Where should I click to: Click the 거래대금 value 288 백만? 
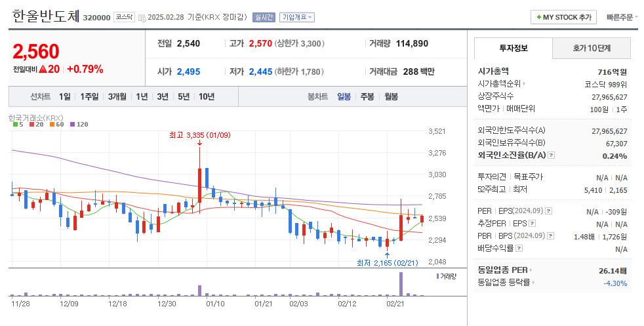tap(418, 72)
